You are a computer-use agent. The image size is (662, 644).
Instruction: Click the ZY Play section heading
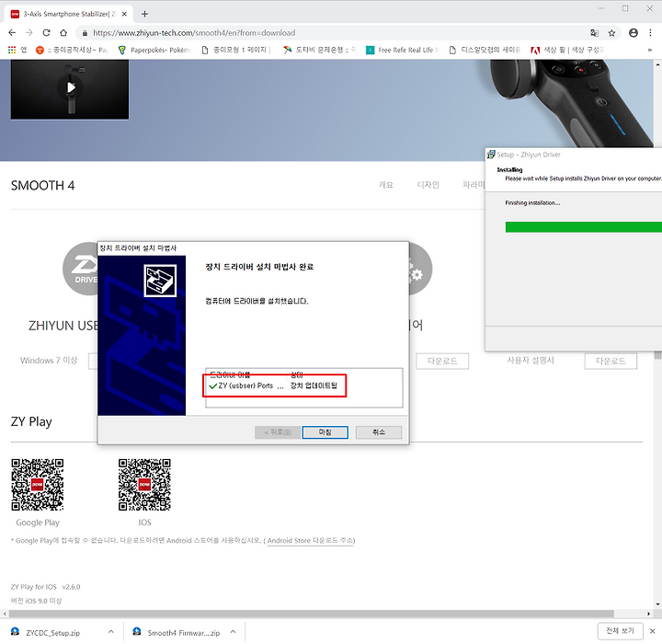click(x=31, y=421)
